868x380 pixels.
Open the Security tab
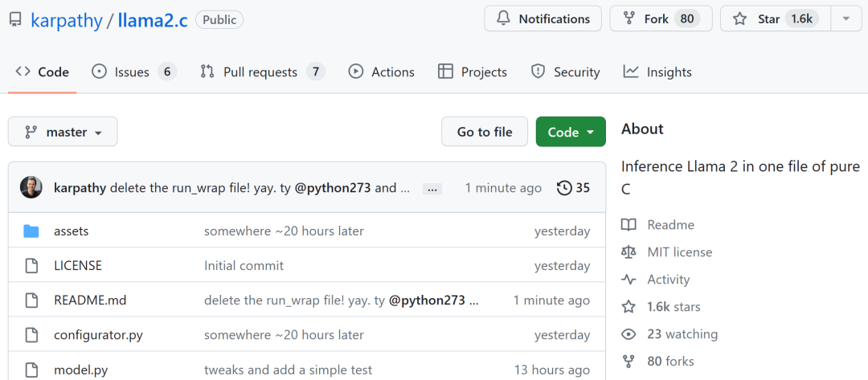[x=566, y=72]
